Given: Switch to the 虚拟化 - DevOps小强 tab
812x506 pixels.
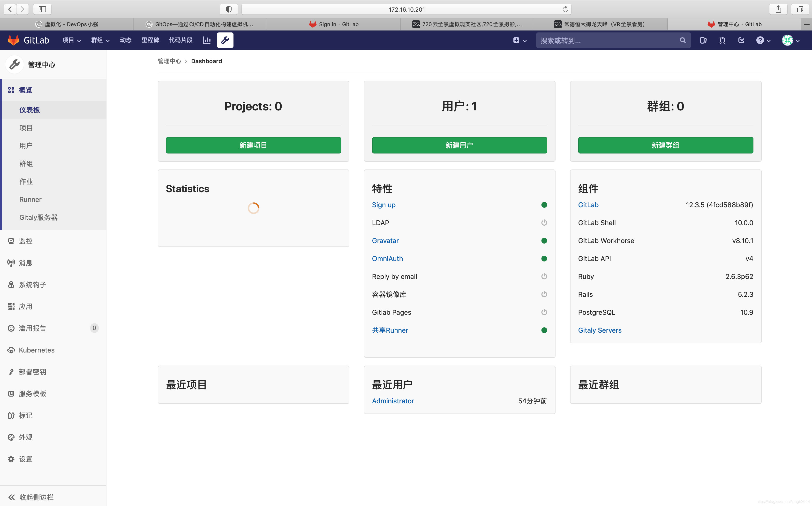Looking at the screenshot, I should 67,24.
